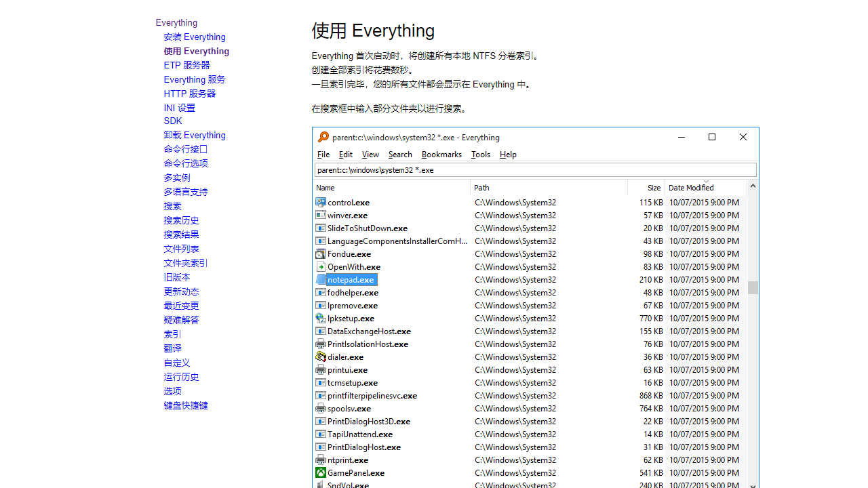Viewport: 868px width, 488px height.
Task: Click the DataExchangeHost.exe icon
Action: click(321, 331)
